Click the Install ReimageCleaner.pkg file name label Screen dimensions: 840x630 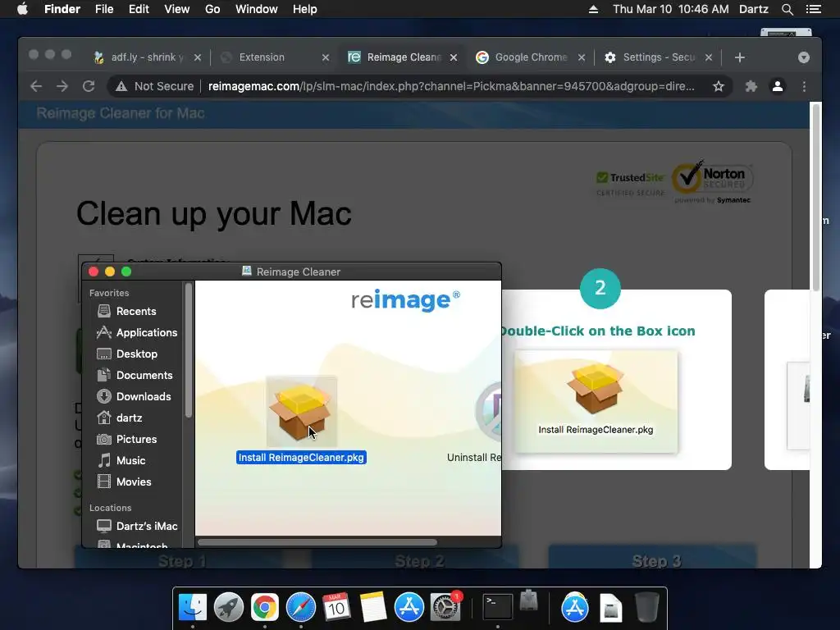(x=301, y=458)
